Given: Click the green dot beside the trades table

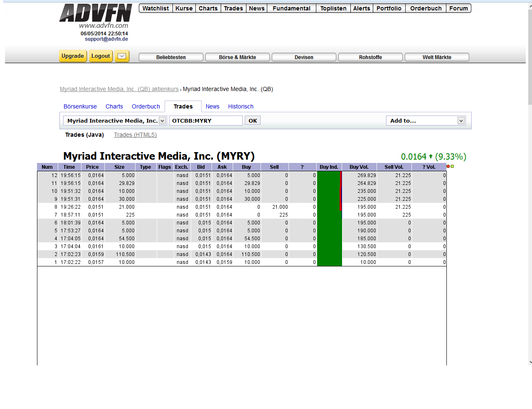Looking at the screenshot, I should coord(452,166).
